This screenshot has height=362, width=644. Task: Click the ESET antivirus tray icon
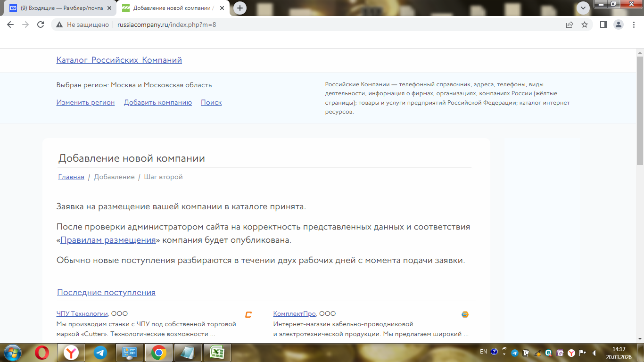click(548, 352)
